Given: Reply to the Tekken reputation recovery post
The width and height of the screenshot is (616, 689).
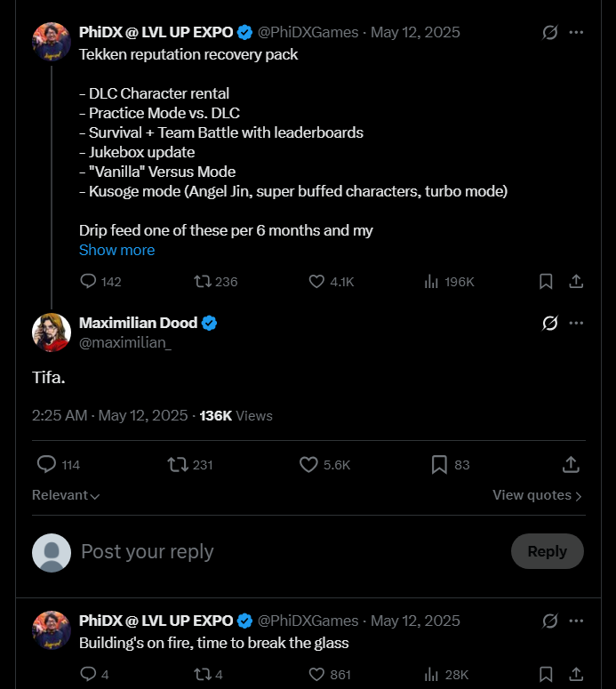Looking at the screenshot, I should point(88,282).
